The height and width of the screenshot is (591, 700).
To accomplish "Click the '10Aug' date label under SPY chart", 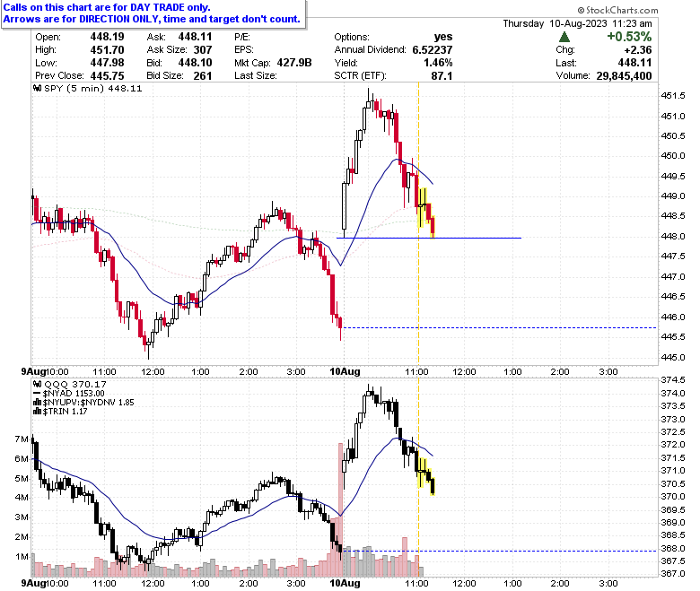I will pyautogui.click(x=345, y=371).
